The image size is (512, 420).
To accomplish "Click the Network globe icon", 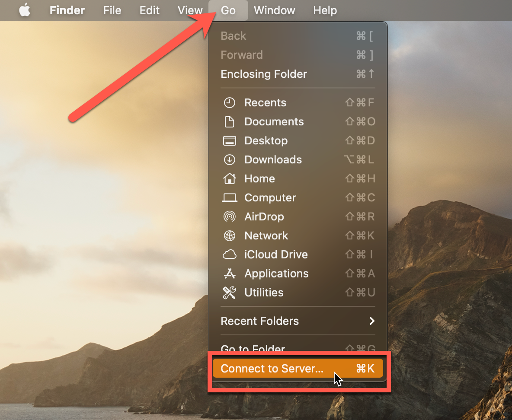I will pyautogui.click(x=229, y=235).
